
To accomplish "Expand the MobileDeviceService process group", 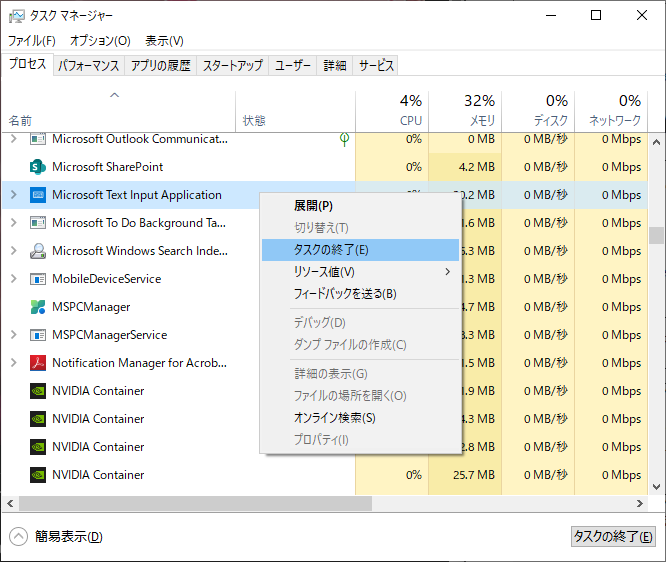I will pos(14,279).
